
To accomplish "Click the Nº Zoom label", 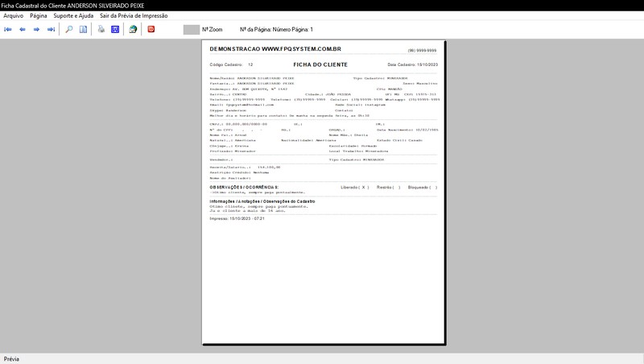I will coord(212,30).
